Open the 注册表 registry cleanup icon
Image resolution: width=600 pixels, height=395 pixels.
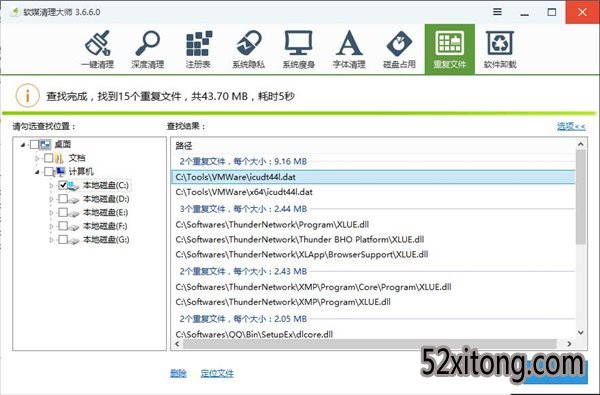[198, 49]
